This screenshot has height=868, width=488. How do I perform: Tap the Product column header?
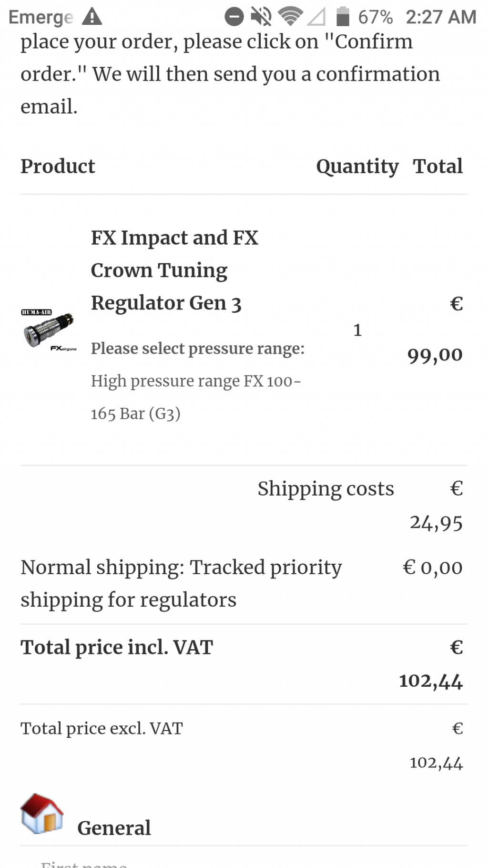pyautogui.click(x=58, y=166)
